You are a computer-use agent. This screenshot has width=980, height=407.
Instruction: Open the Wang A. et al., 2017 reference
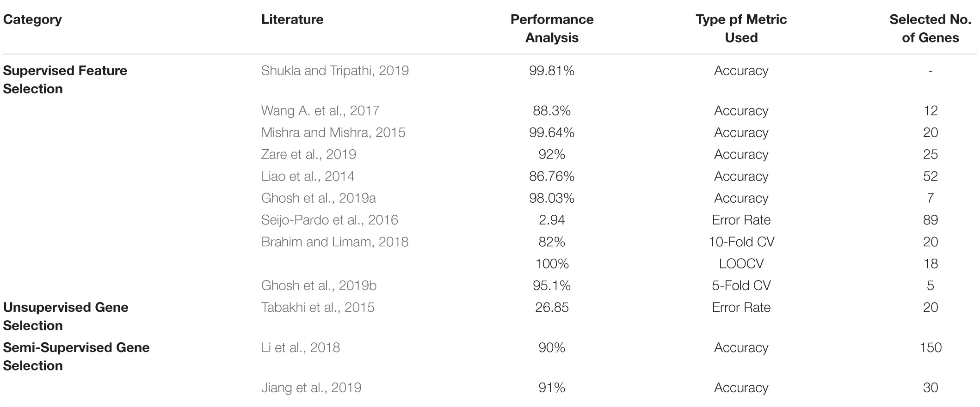tap(320, 111)
